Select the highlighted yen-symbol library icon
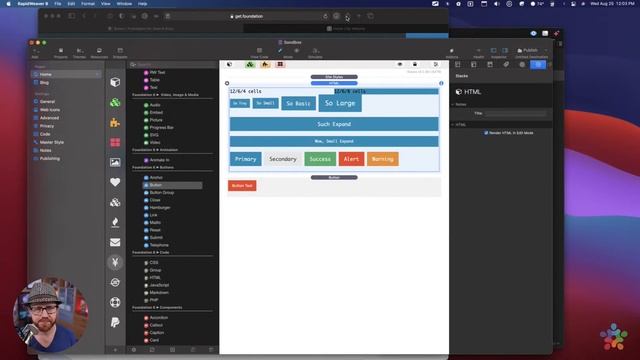The width and height of the screenshot is (640, 360). tap(115, 262)
